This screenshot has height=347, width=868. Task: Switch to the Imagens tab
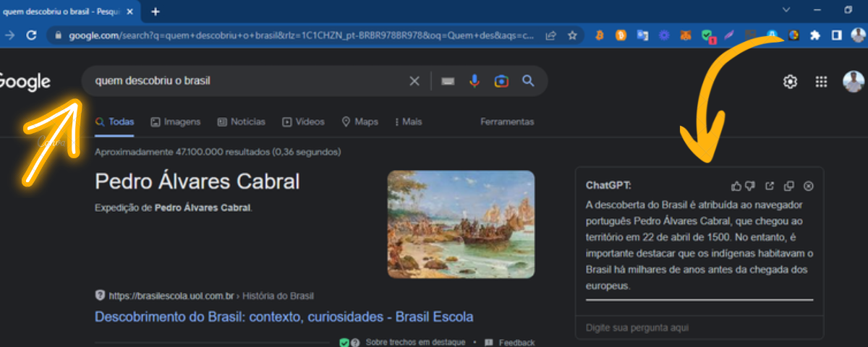(x=175, y=121)
